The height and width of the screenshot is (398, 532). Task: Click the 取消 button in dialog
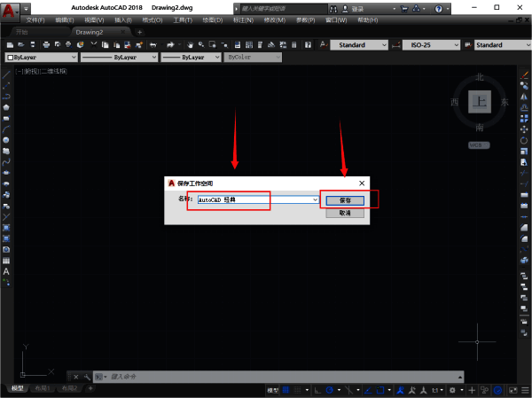(x=345, y=213)
